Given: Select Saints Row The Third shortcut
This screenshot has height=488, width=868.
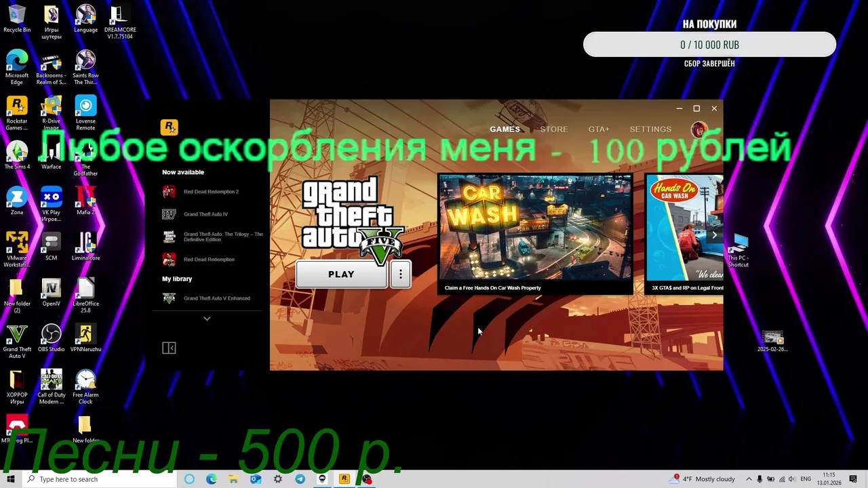Looking at the screenshot, I should coord(85,67).
